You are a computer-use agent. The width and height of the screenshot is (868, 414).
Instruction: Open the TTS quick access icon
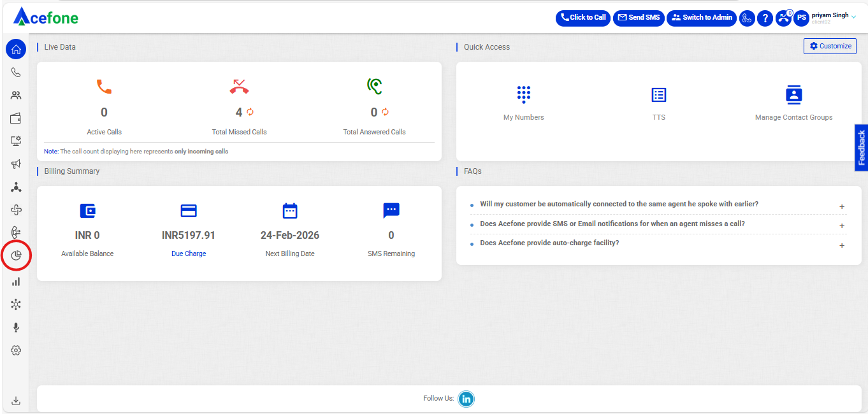[658, 95]
